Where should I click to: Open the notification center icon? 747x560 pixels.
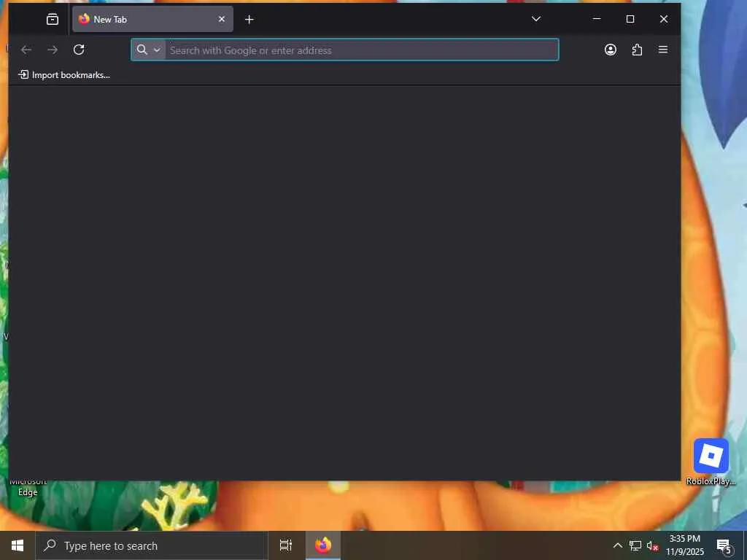point(724,545)
